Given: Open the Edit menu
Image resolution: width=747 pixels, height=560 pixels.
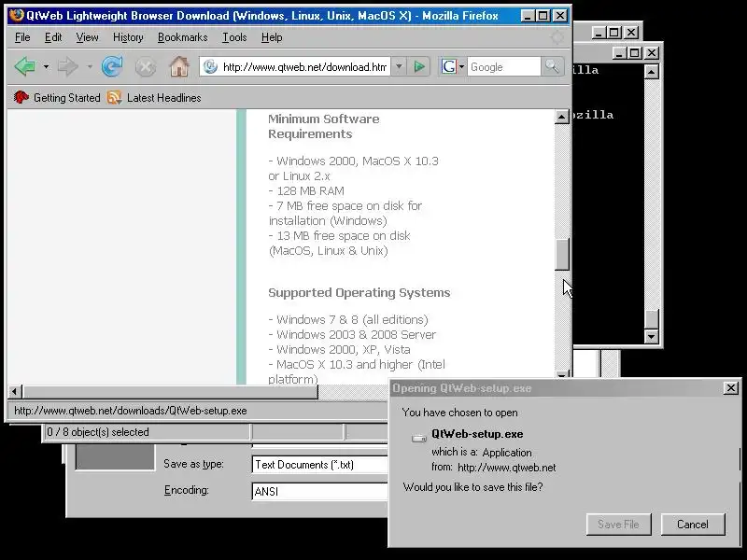Looking at the screenshot, I should [53, 37].
